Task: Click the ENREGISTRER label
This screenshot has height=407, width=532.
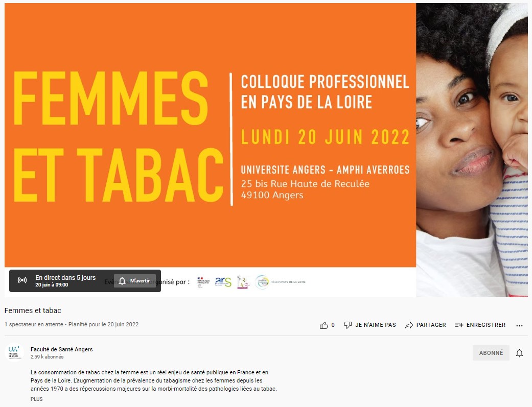Action: tap(486, 325)
